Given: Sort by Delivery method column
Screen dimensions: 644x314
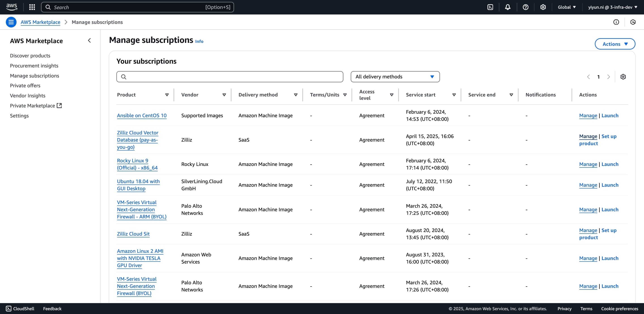Looking at the screenshot, I should [x=295, y=95].
